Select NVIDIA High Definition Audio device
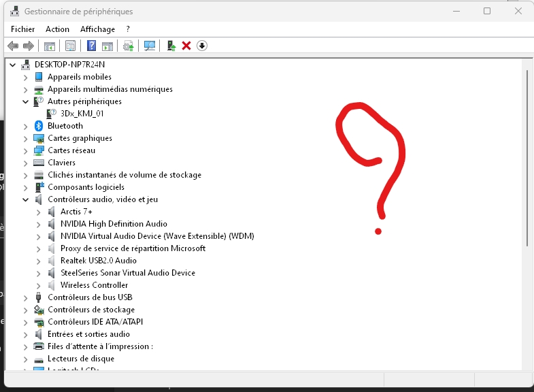The height and width of the screenshot is (392, 534). click(x=113, y=224)
